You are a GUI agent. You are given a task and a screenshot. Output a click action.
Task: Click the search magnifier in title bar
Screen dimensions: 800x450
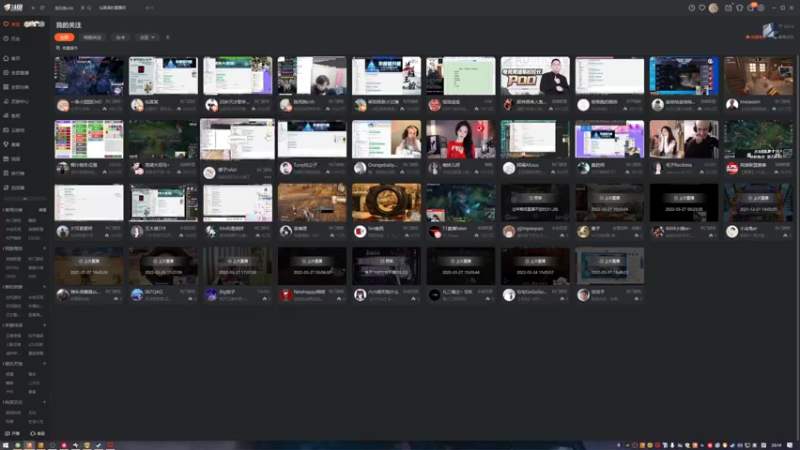89,8
